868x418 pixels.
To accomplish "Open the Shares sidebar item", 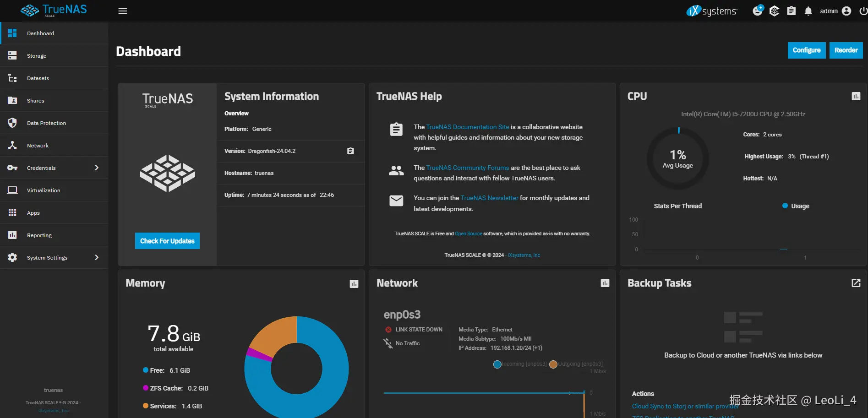I will 54,101.
